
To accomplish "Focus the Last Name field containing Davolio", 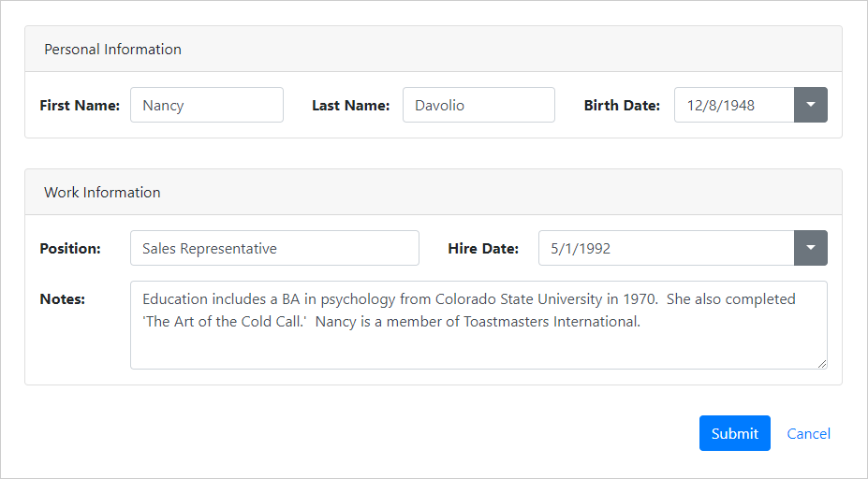I will click(478, 105).
